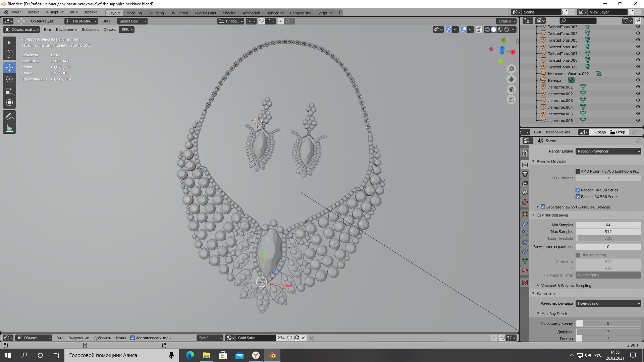Select the Annotate tool
The width and height of the screenshot is (644, 362).
point(9,116)
